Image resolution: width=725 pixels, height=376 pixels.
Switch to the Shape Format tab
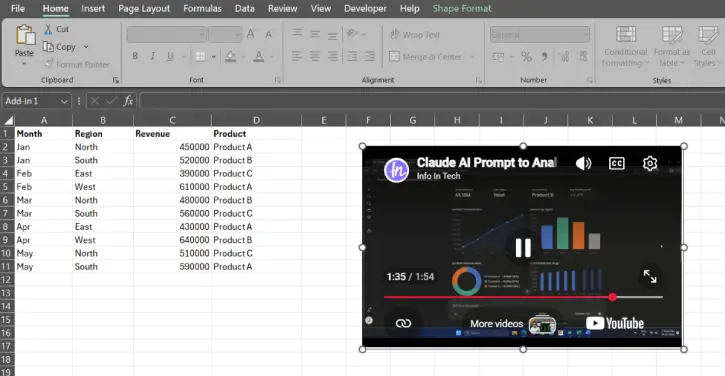(x=462, y=8)
